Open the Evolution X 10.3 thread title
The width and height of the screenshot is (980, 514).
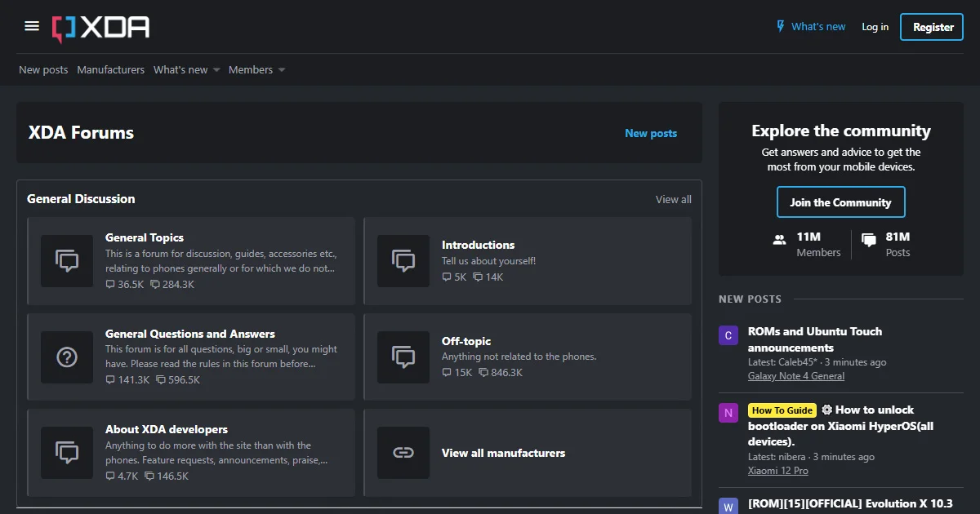coord(850,504)
